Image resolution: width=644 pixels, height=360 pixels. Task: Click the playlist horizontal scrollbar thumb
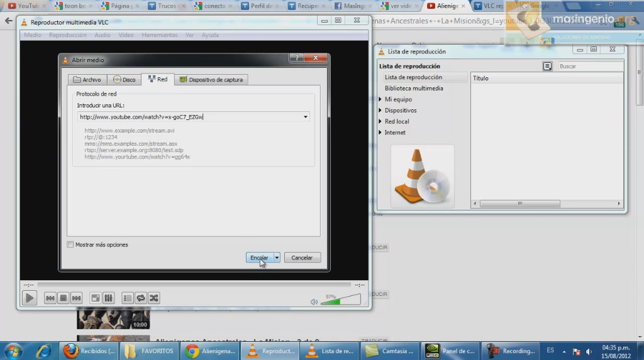(x=519, y=204)
